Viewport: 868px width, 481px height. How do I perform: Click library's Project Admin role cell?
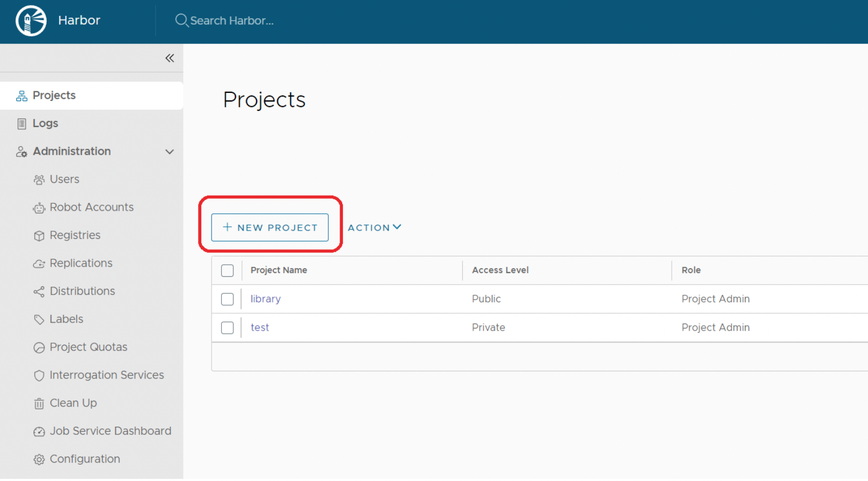(x=716, y=299)
